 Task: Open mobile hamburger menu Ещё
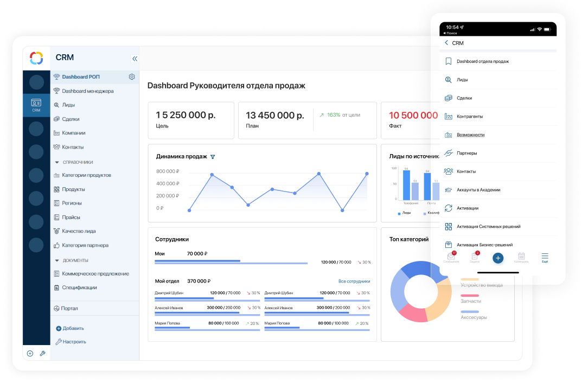(x=545, y=257)
